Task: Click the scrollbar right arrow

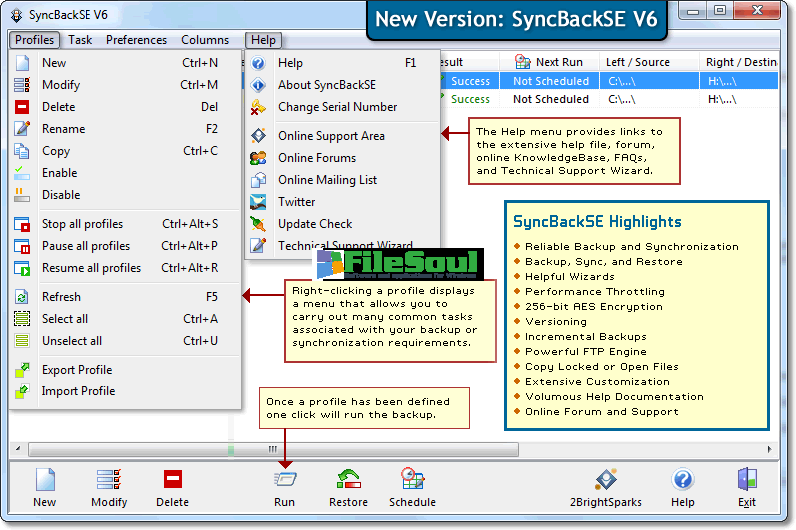Action: (x=770, y=449)
